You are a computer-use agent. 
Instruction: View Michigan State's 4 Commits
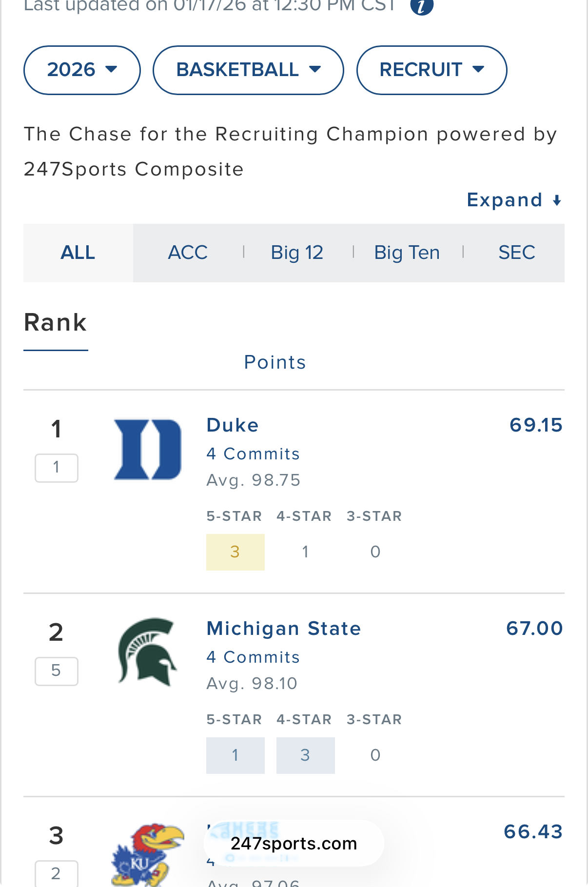coord(253,657)
